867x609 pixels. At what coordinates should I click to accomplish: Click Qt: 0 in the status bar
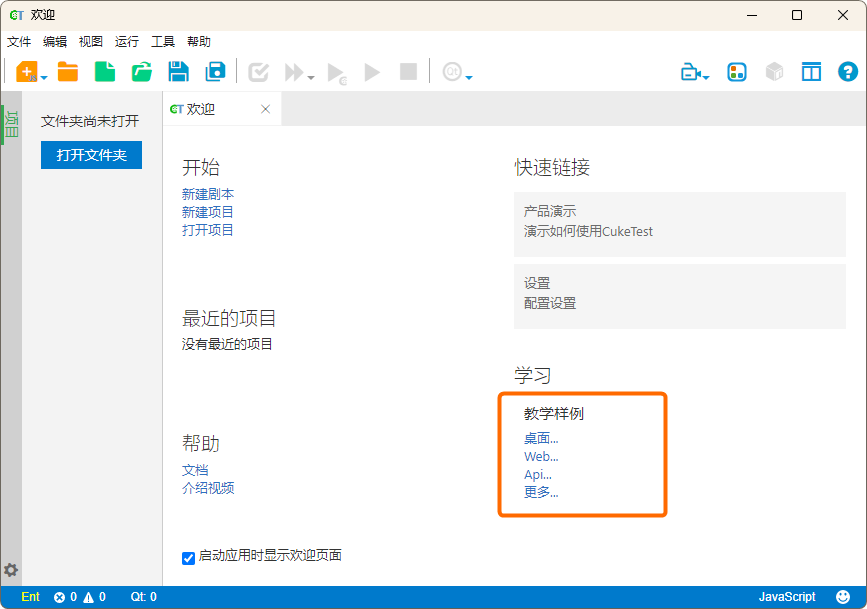tap(144, 597)
